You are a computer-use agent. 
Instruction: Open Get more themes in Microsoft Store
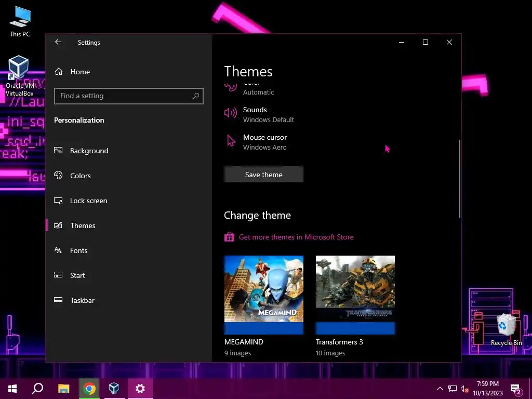(x=296, y=237)
